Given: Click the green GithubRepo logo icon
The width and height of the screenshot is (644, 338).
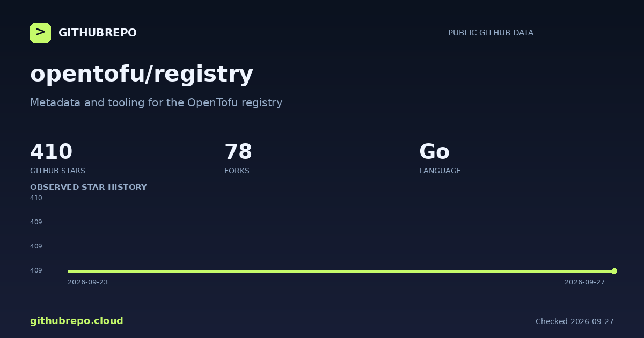Looking at the screenshot, I should (x=40, y=33).
